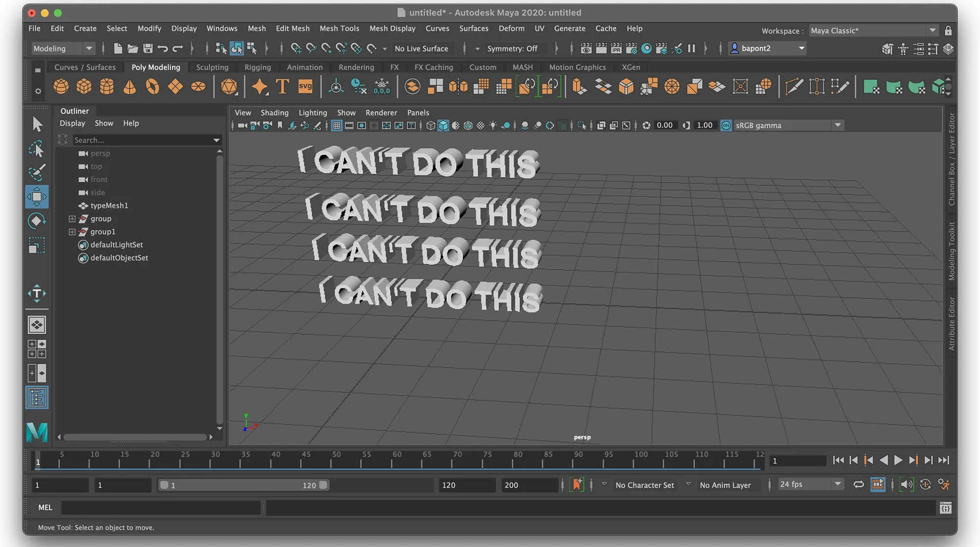
Task: Toggle the auto keyframe button
Action: pyautogui.click(x=577, y=485)
